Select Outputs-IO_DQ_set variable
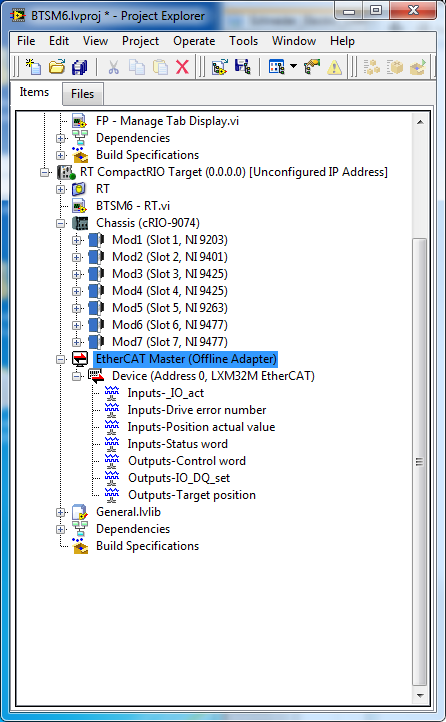Screen dimensions: 446x722 (179, 478)
